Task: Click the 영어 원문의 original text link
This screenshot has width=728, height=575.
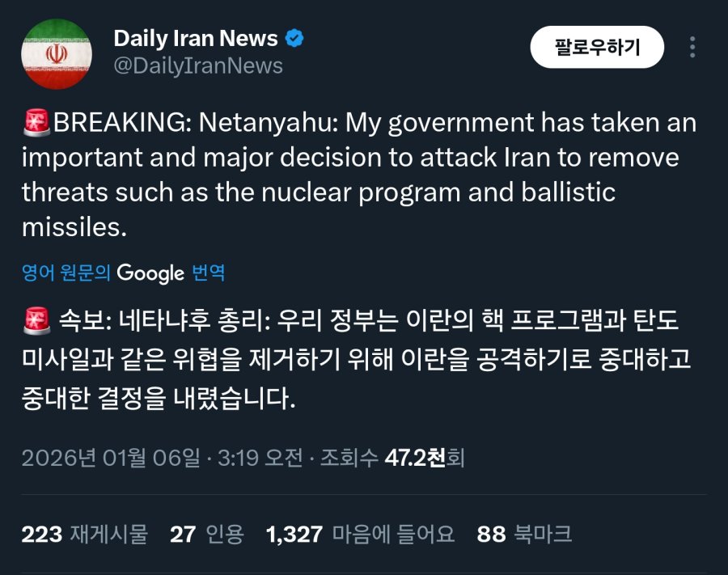Action: coord(66,273)
